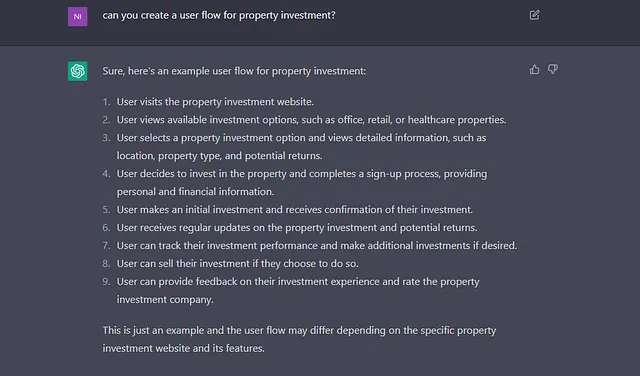The width and height of the screenshot is (640, 376).
Task: Click the closing paragraph "This is just an example"
Action: (299, 339)
